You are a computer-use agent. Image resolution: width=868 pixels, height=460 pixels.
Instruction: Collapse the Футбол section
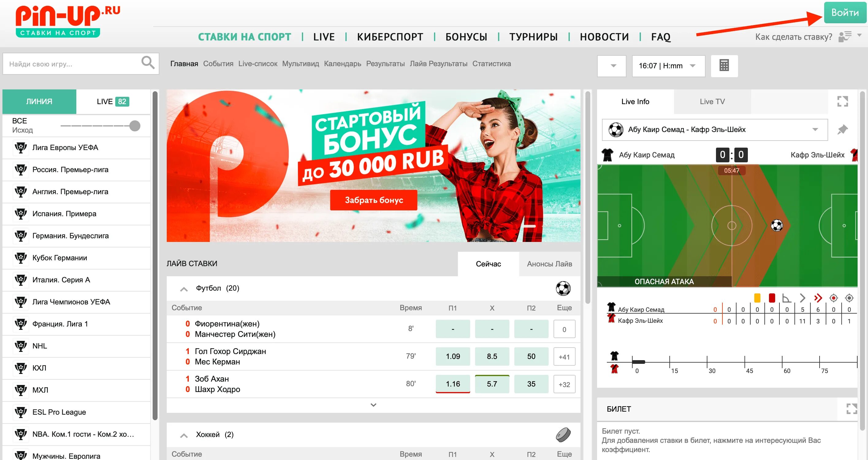184,289
